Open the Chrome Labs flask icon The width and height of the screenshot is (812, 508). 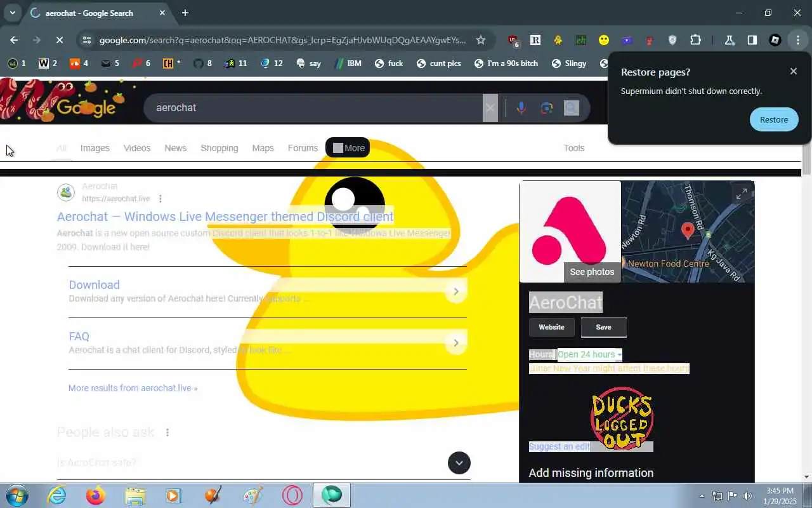pyautogui.click(x=730, y=40)
